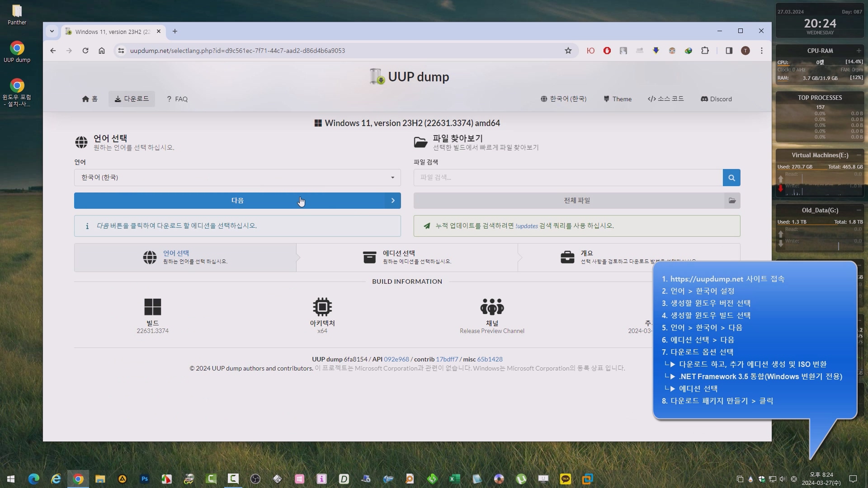Click the blue down-arrow download extension

tap(656, 51)
